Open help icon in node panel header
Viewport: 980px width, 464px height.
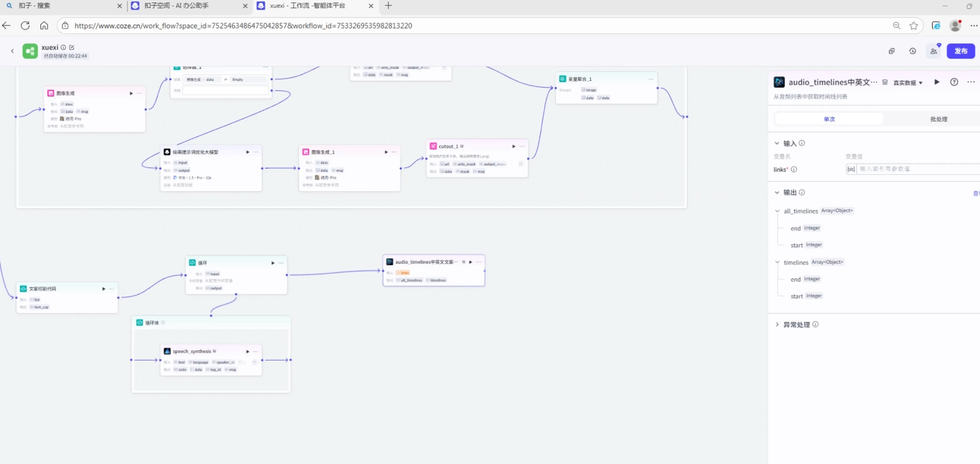click(x=954, y=82)
